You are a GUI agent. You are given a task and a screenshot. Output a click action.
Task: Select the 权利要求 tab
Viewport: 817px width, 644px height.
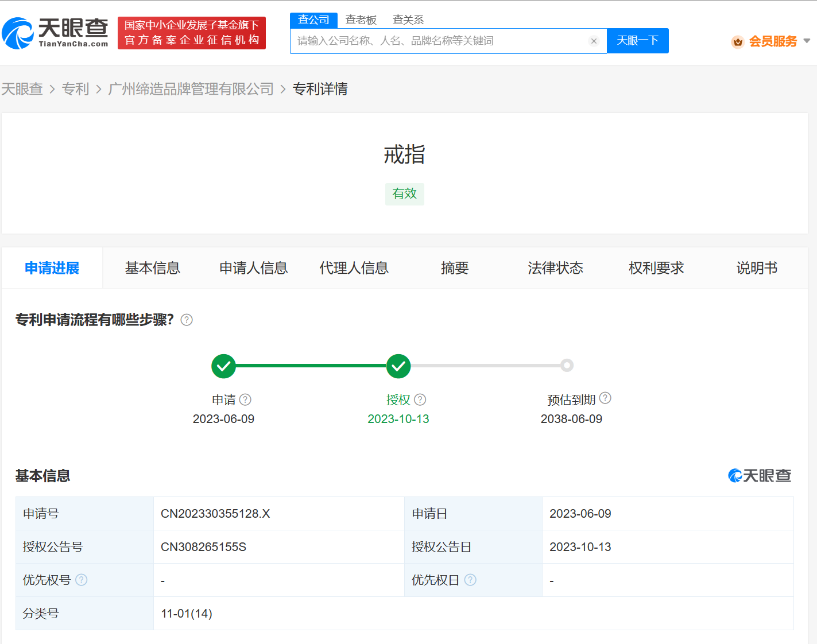click(x=656, y=268)
